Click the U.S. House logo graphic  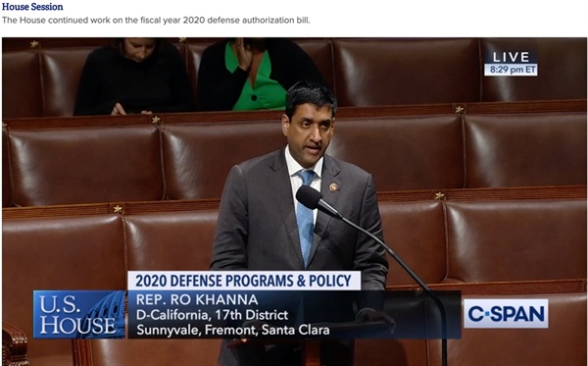(79, 314)
